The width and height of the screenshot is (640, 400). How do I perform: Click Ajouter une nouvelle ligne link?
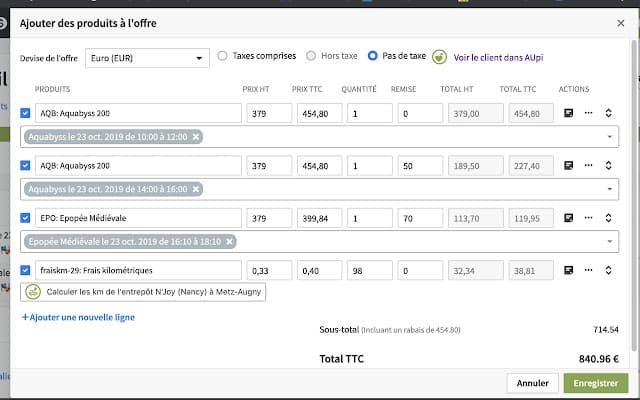[x=78, y=317]
